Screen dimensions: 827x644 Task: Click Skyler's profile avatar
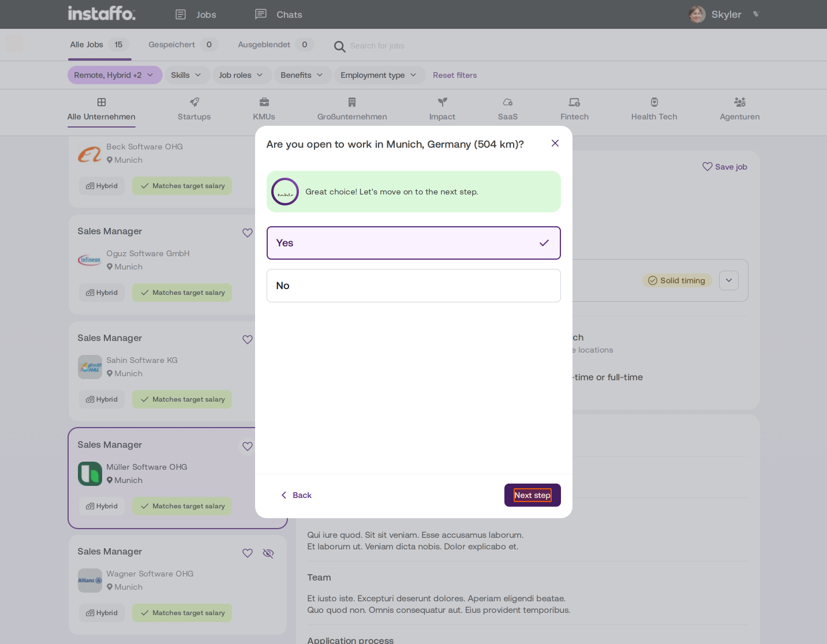pos(697,14)
